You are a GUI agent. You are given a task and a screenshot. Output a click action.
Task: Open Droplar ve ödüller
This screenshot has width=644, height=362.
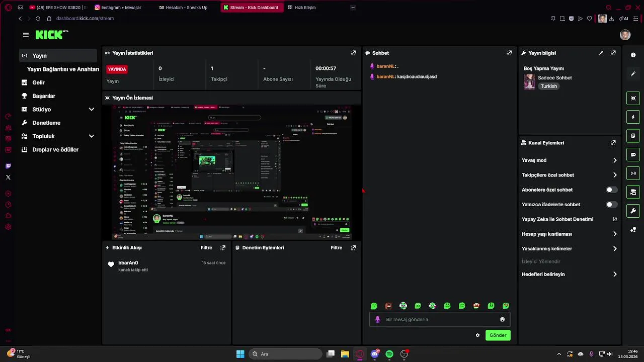tap(58, 150)
